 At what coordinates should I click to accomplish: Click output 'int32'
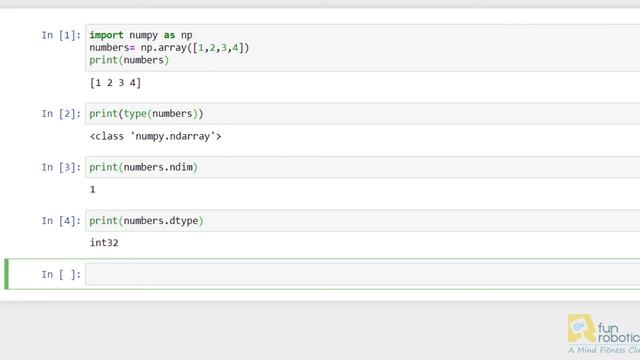click(104, 243)
